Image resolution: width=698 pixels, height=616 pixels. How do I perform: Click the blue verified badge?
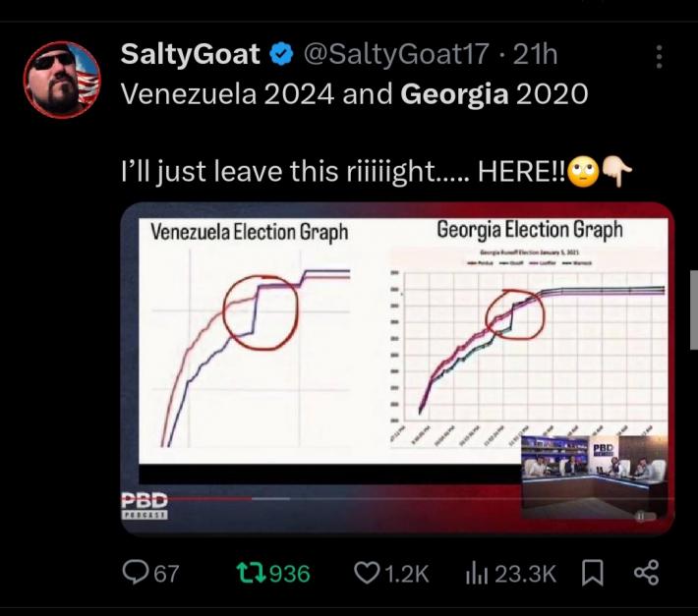coord(282,56)
